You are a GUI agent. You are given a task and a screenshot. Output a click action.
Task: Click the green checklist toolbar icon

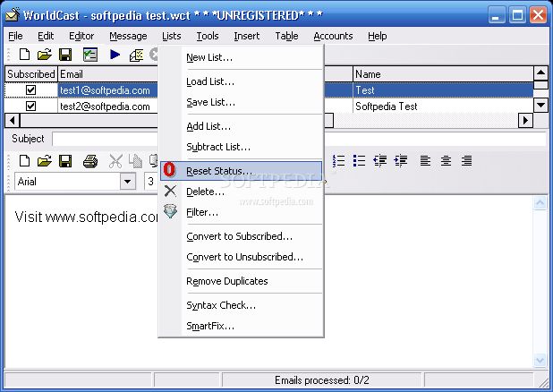90,55
